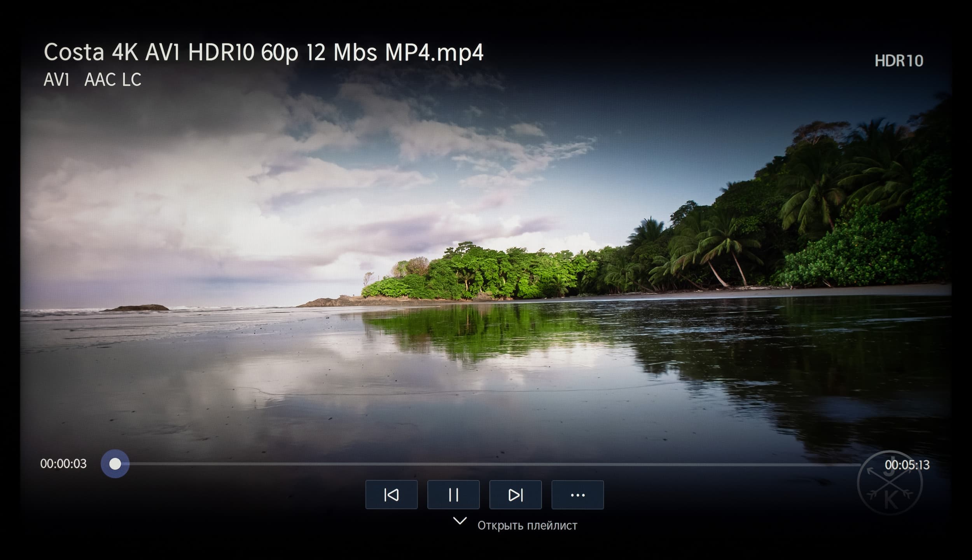The height and width of the screenshot is (560, 972).
Task: Click the AV1 video codec label
Action: point(56,80)
